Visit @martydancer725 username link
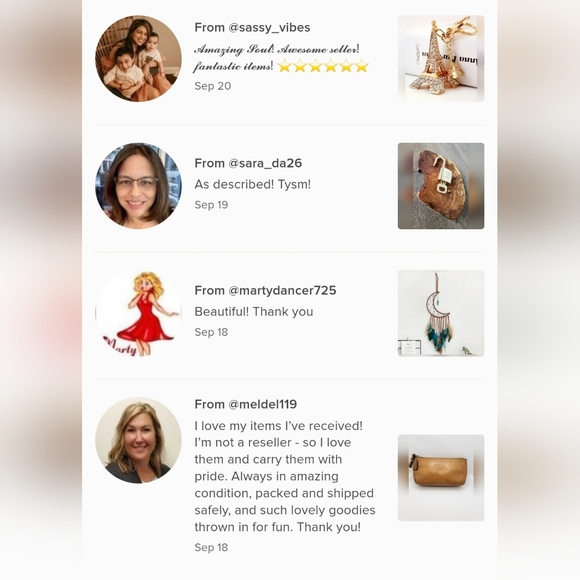580x580 pixels. click(282, 290)
